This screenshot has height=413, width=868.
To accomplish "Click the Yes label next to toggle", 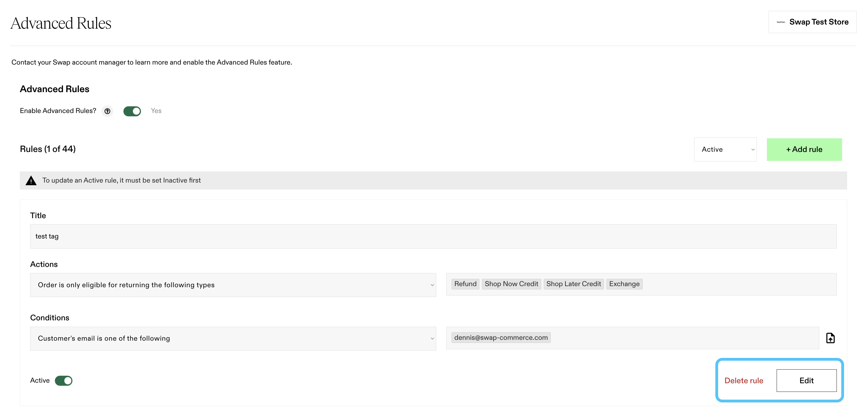I will point(156,111).
